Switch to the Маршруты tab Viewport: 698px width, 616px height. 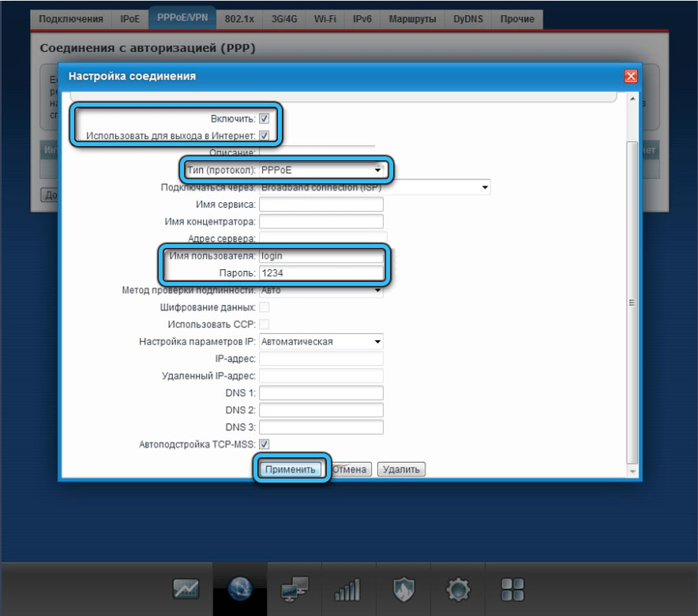tap(412, 19)
